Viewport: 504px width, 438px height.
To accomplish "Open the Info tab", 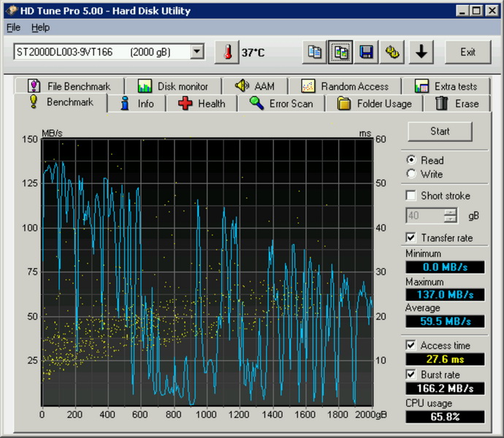I will tap(137, 104).
